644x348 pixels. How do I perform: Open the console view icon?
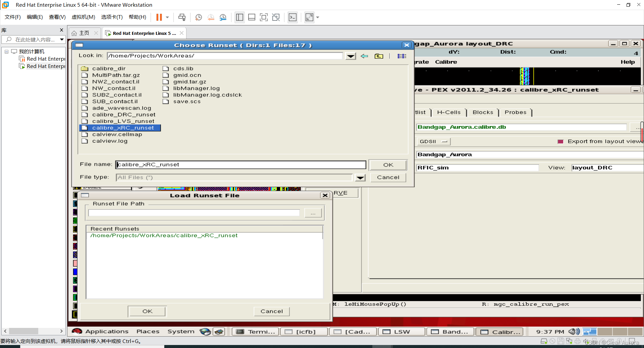(x=292, y=17)
